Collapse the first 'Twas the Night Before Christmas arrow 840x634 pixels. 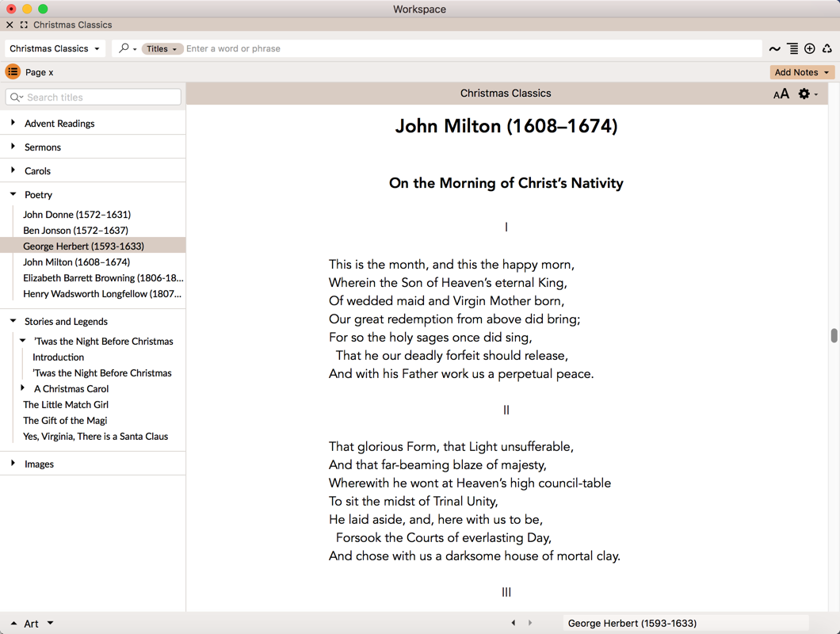[x=22, y=340]
